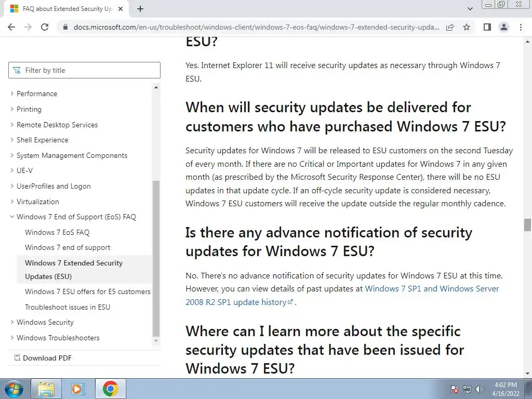Go forward with the browser arrow

(x=28, y=27)
